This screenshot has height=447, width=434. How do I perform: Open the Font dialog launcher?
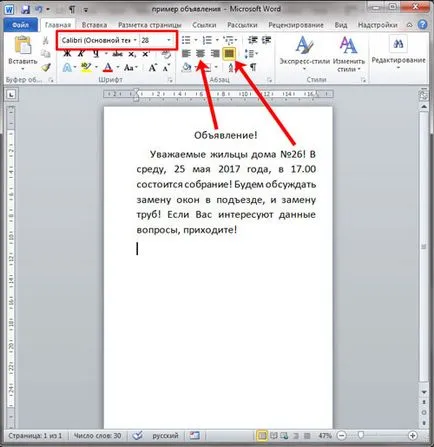[x=170, y=80]
